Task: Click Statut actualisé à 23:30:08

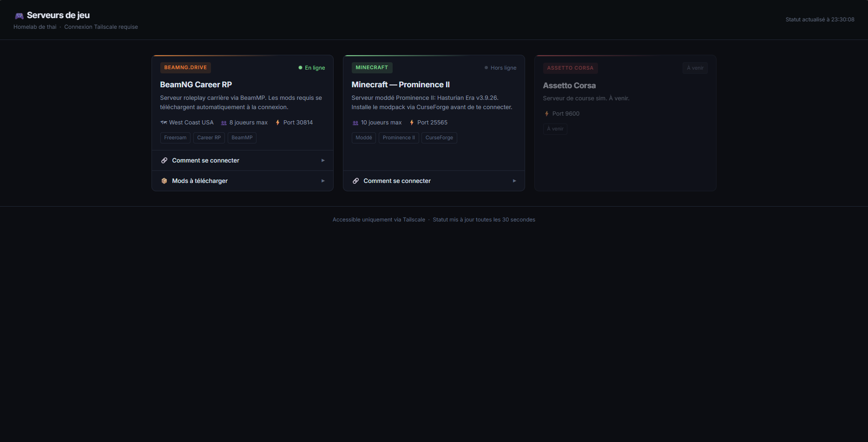Action: tap(820, 19)
